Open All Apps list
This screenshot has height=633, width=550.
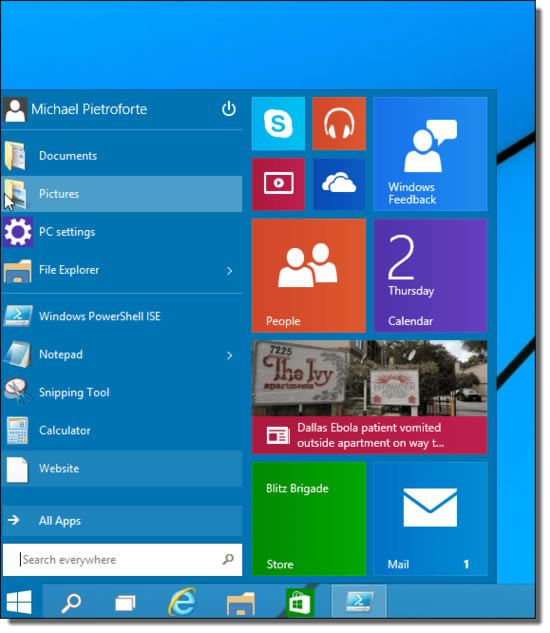[122, 520]
